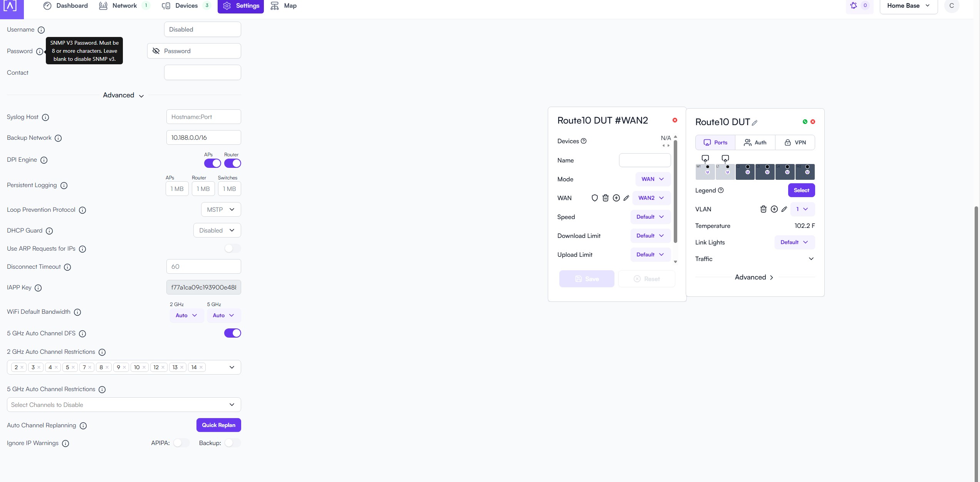Screen dimensions: 980x482
Task: Open Loop Prevention Protocol MSTP dropdown
Action: [221, 209]
